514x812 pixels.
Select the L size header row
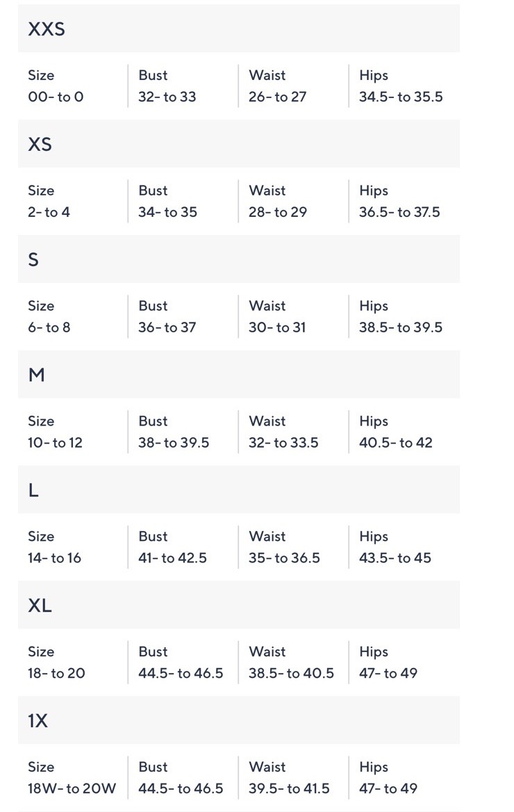click(x=239, y=489)
